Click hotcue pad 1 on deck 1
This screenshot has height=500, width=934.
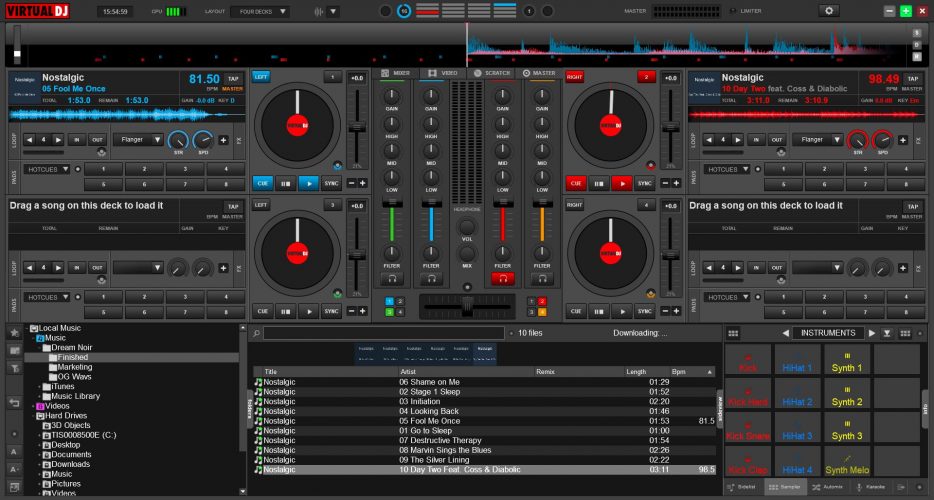click(104, 169)
